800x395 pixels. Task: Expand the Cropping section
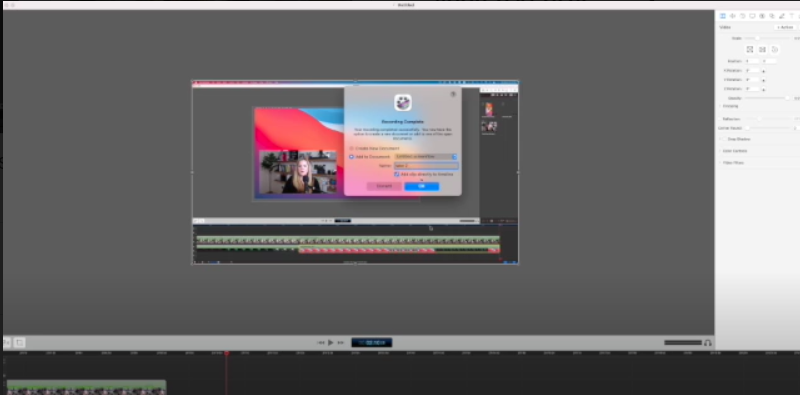[729, 106]
